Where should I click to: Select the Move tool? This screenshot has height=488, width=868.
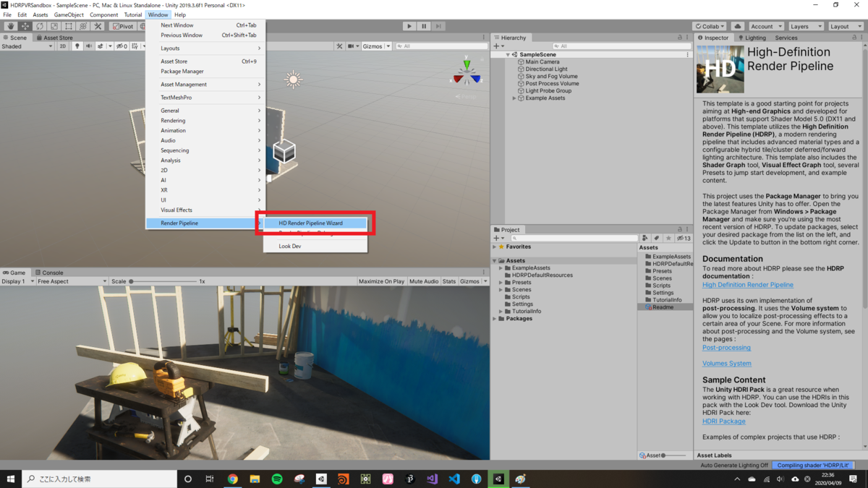[x=25, y=27]
